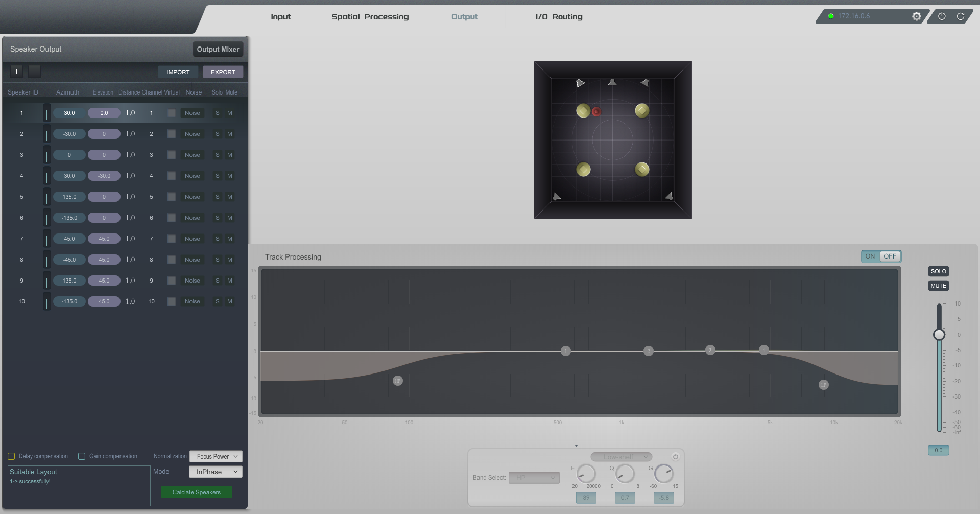Open the Mode InPhase dropdown

click(216, 472)
